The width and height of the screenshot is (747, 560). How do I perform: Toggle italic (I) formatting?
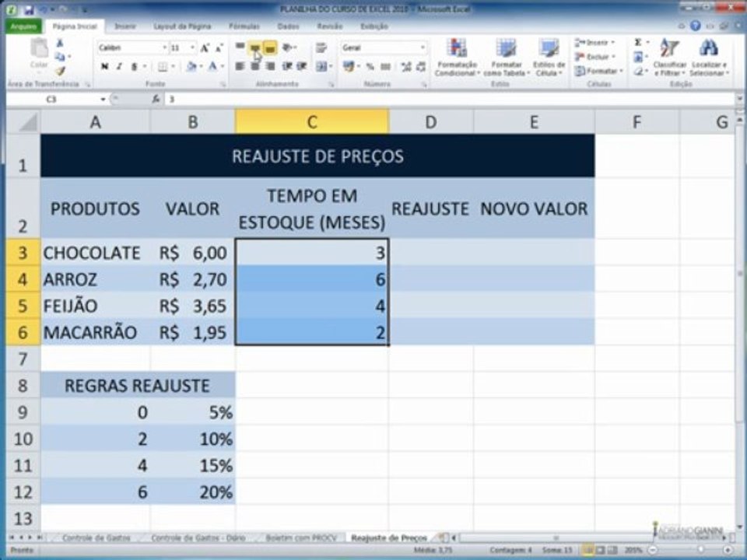[x=119, y=67]
